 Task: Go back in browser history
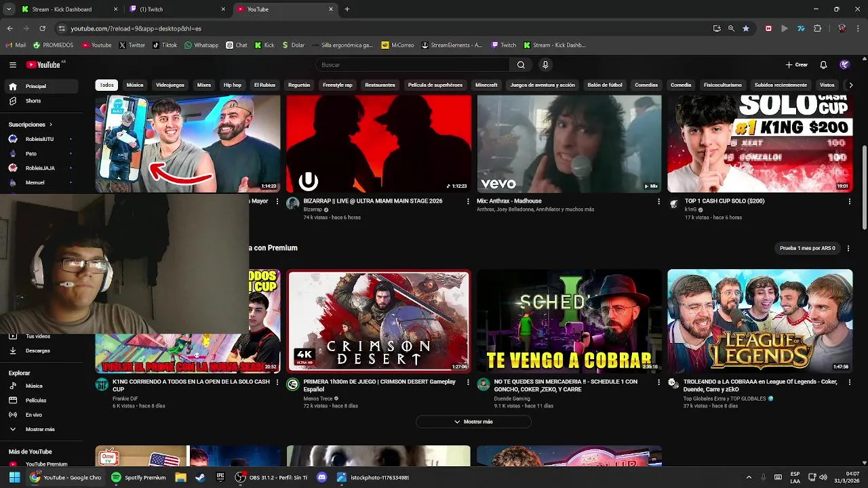9,28
